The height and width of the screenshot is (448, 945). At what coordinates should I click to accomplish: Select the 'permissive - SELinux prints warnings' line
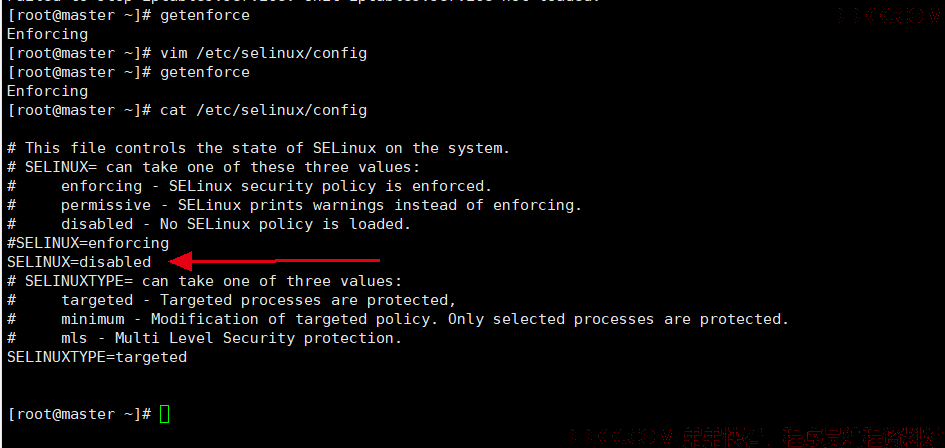point(295,205)
